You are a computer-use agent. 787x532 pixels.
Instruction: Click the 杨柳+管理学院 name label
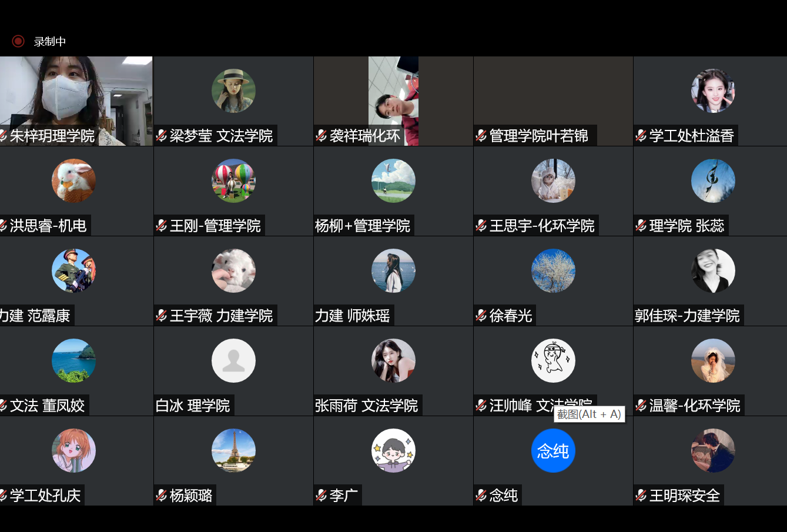[363, 226]
